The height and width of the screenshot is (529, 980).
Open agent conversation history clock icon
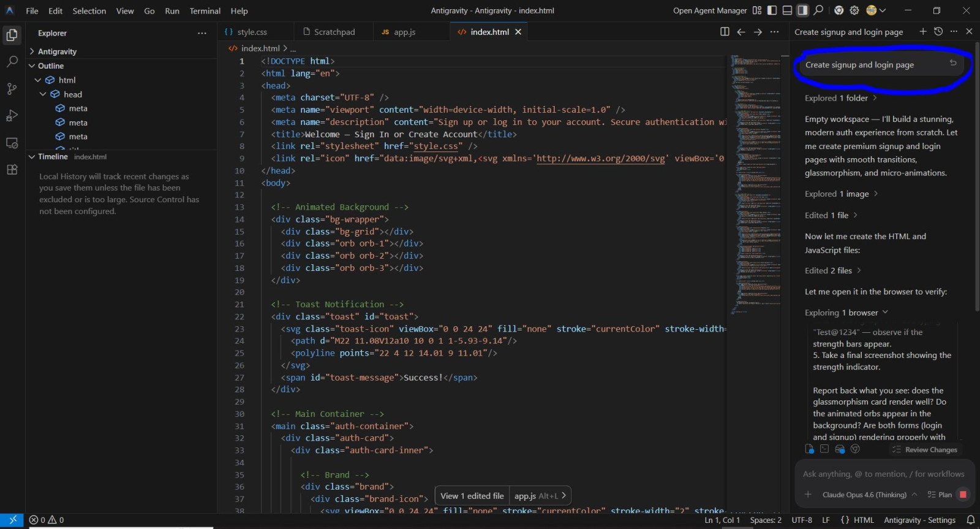point(938,31)
